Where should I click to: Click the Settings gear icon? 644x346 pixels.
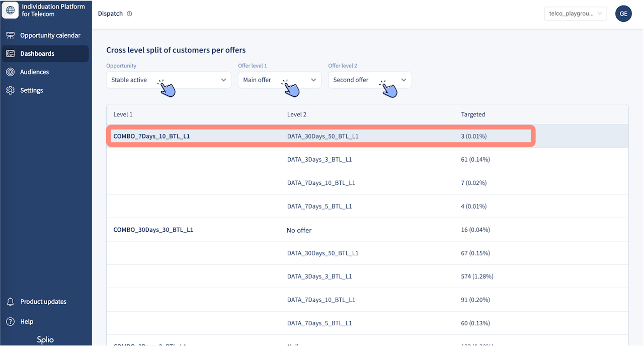[10, 91]
